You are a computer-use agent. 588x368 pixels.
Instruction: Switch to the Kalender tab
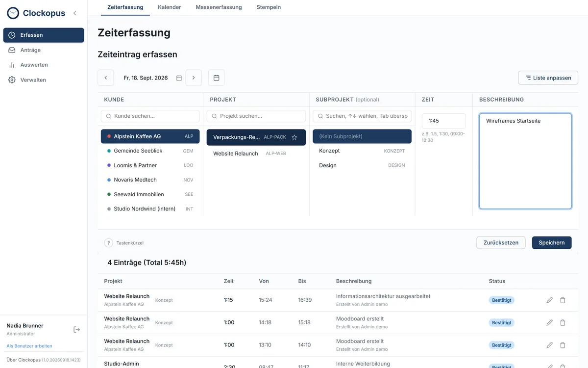pyautogui.click(x=170, y=7)
